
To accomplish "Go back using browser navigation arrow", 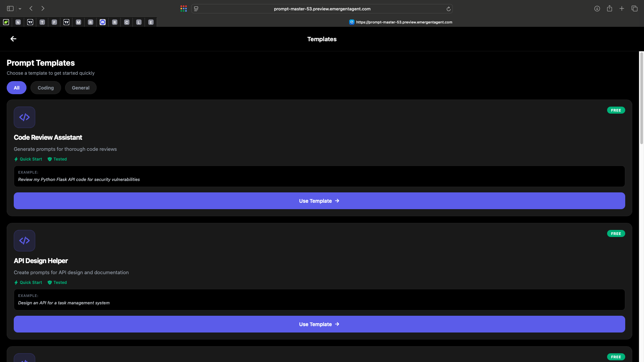I will [31, 8].
